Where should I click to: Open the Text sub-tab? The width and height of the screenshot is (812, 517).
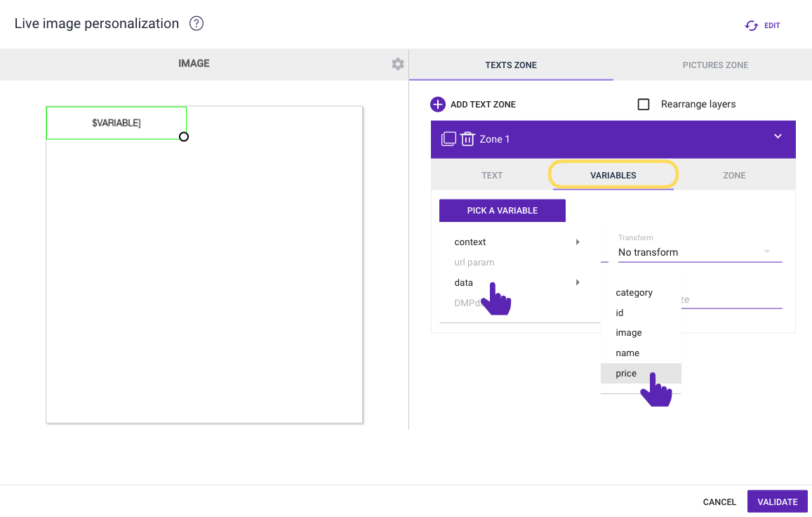point(492,176)
